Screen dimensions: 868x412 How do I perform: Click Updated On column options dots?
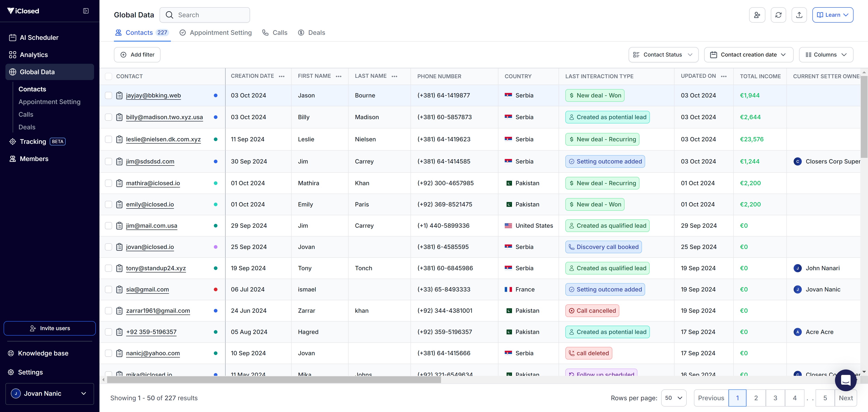coord(724,76)
